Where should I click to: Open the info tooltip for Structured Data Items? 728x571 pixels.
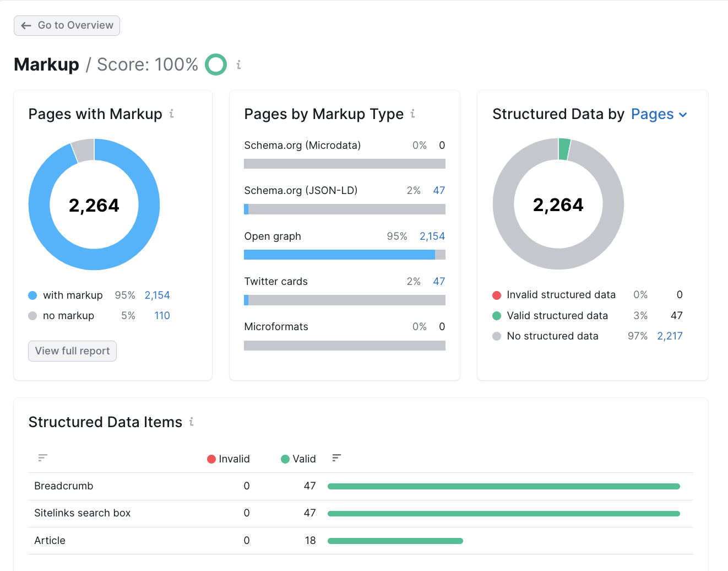tap(191, 422)
